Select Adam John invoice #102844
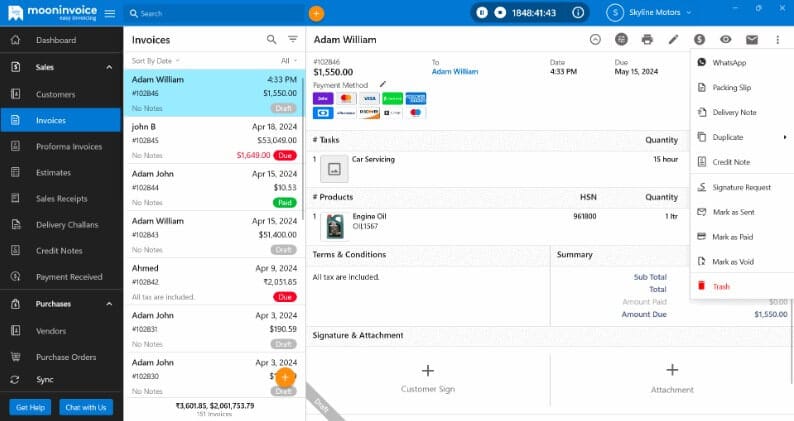Screen dimensions: 794x421 point(214,187)
